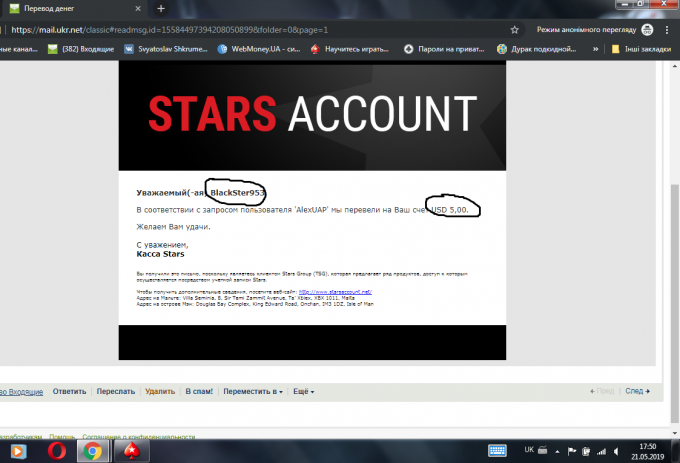This screenshot has height=463, width=680.
Task: Open the network signal tray icon
Action: pyautogui.click(x=601, y=452)
